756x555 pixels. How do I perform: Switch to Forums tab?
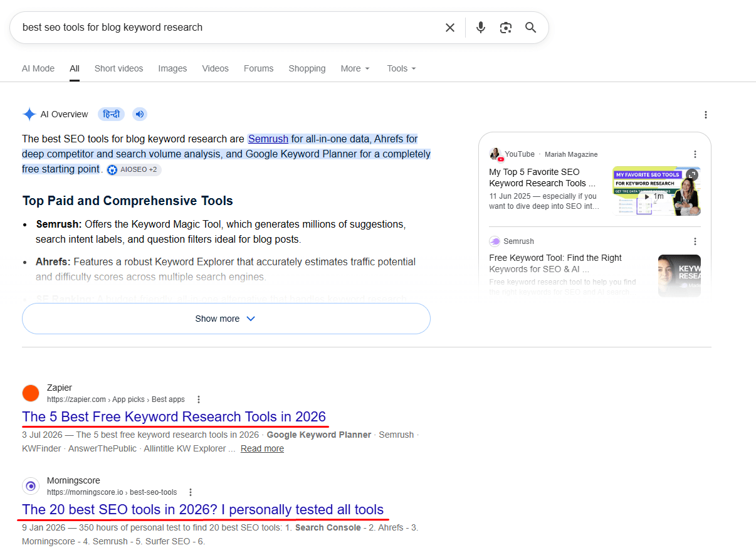coord(259,68)
